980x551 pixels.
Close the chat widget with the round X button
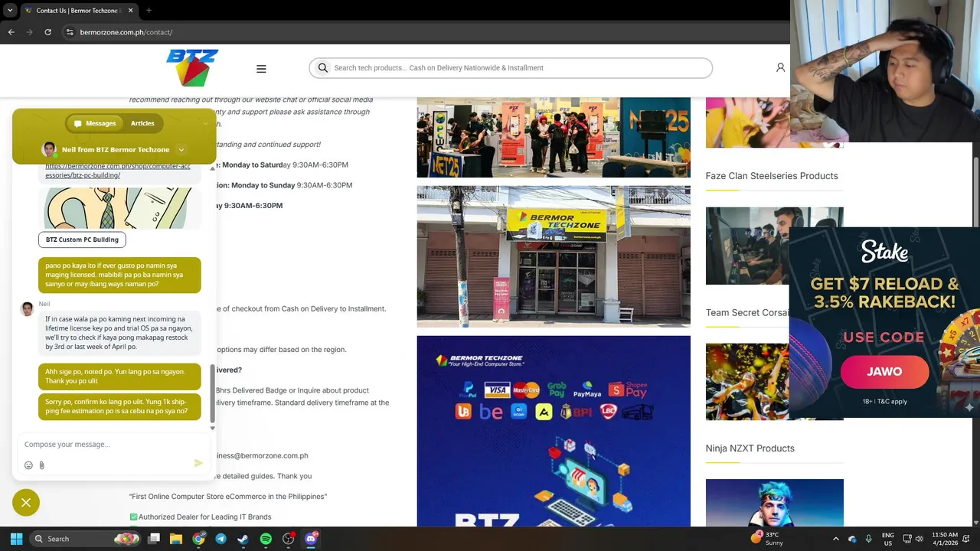point(26,502)
